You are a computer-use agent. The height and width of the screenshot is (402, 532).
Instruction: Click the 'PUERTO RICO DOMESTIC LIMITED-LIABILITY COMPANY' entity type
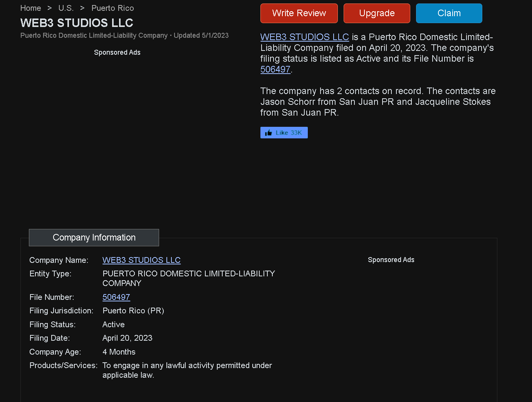[189, 278]
